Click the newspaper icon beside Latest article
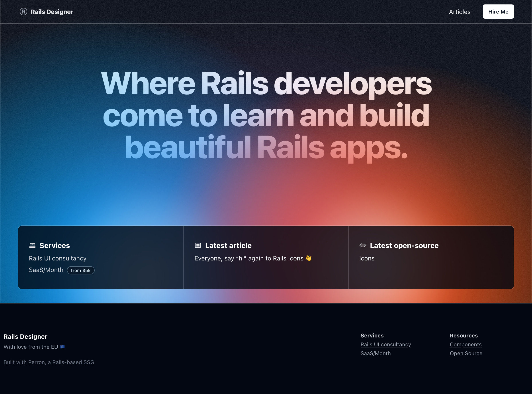This screenshot has width=532, height=394. click(198, 245)
